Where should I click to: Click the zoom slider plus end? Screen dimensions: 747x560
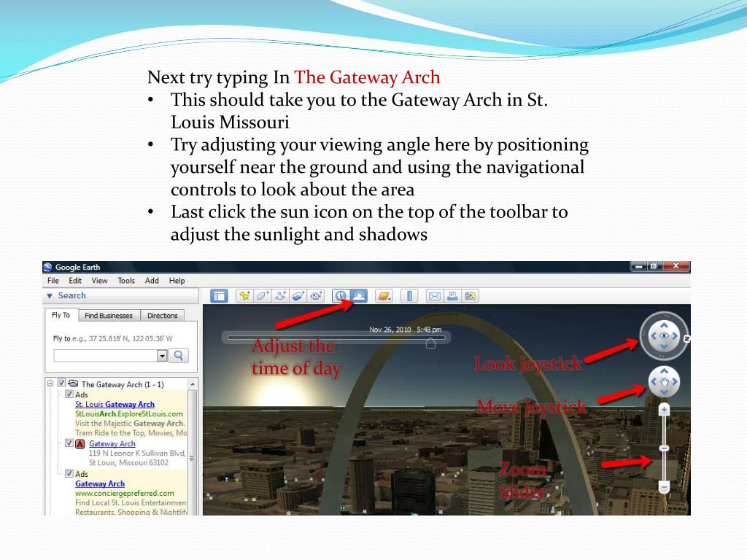pos(664,410)
